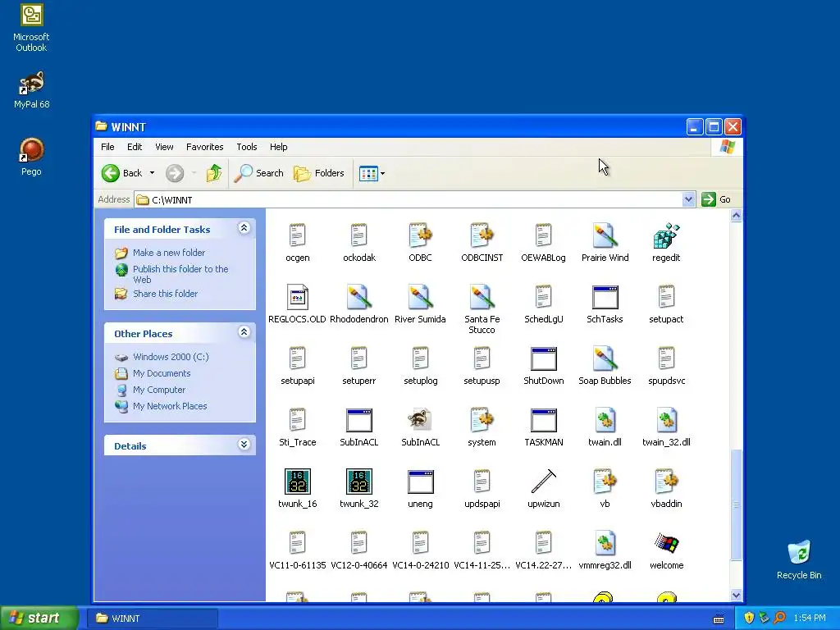Image resolution: width=840 pixels, height=630 pixels.
Task: Open the Favorites menu
Action: (204, 147)
